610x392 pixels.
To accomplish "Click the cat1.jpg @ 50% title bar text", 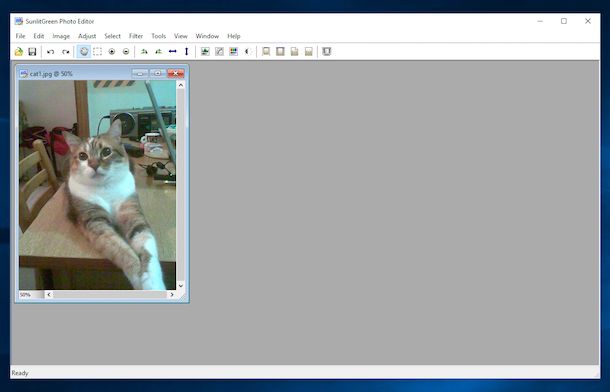I will (x=51, y=74).
